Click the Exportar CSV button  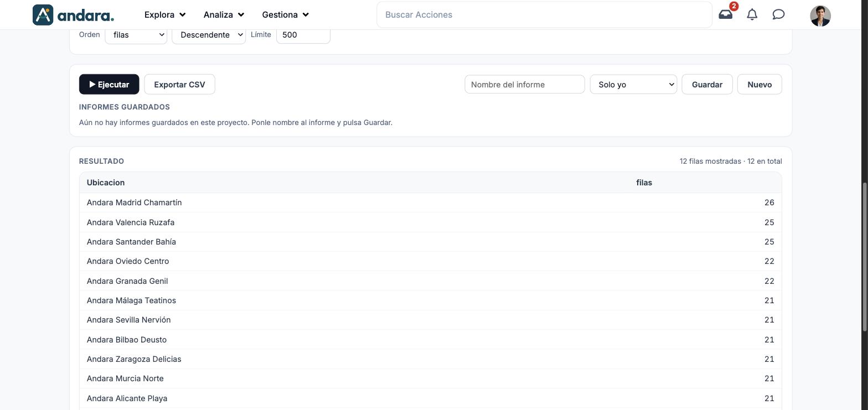coord(179,85)
